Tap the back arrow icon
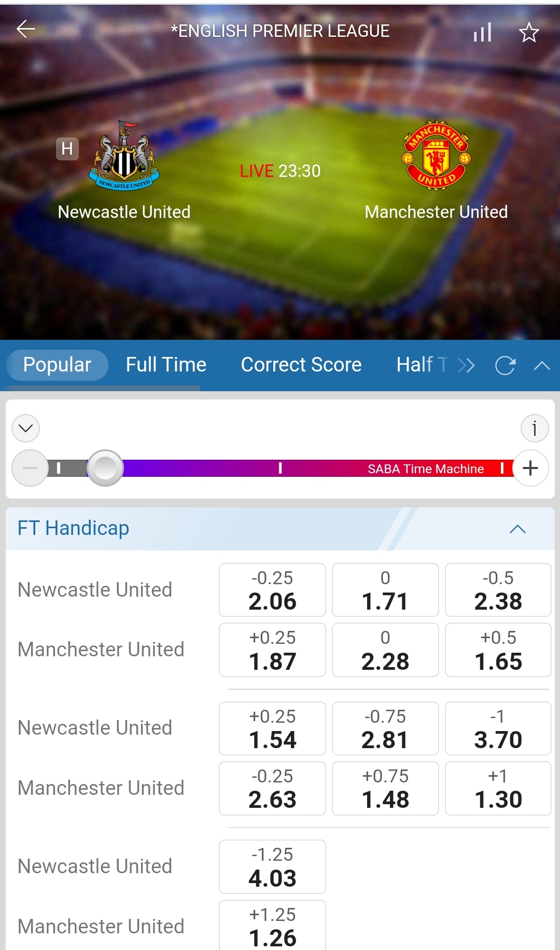The height and width of the screenshot is (950, 560). 25,30
